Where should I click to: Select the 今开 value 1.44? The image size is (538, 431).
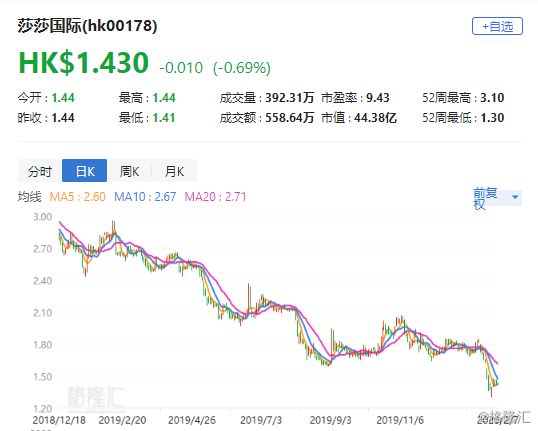coord(63,98)
